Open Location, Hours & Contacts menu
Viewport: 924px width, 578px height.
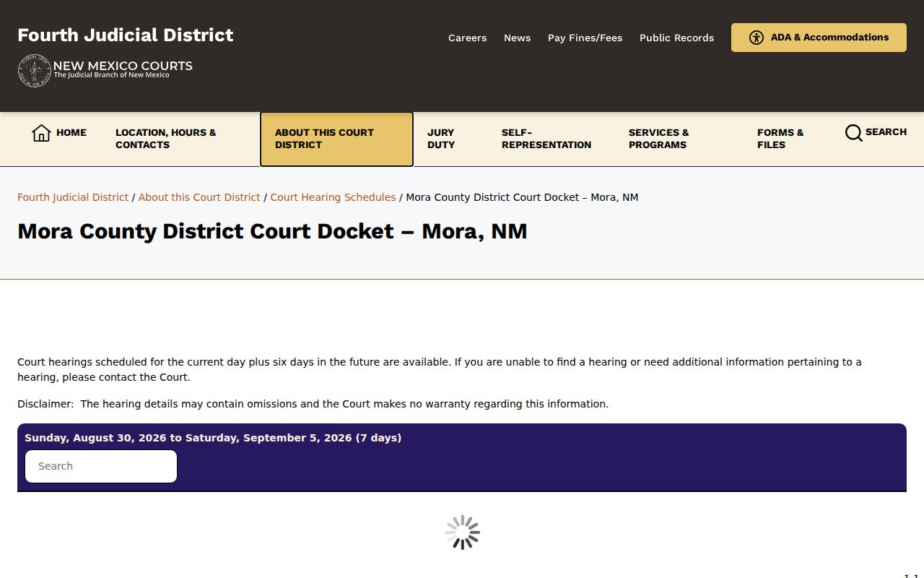165,139
